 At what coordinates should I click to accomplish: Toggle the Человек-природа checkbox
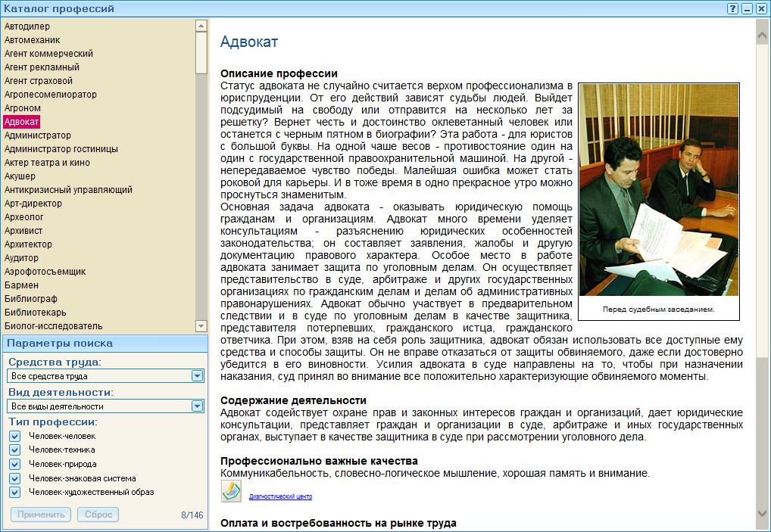pyautogui.click(x=14, y=464)
